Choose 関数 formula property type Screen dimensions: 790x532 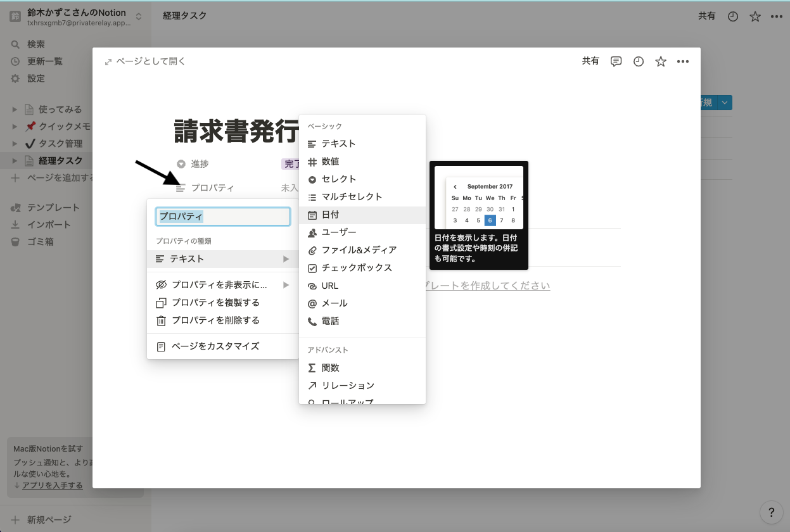pyautogui.click(x=362, y=368)
